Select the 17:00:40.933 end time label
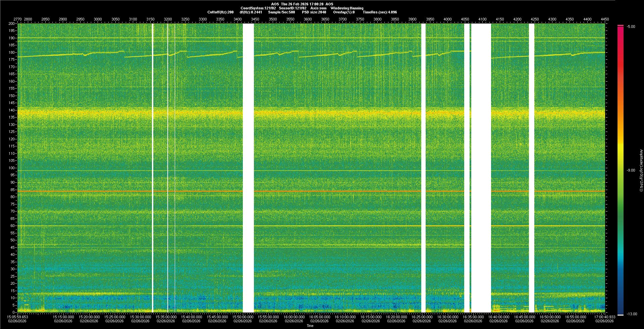This screenshot has height=329, width=644. (604, 317)
